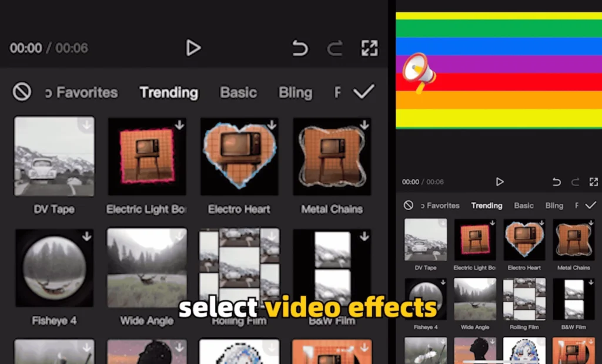Click small 'Wide Angle' label in phone view
The image size is (602, 364).
point(475,327)
